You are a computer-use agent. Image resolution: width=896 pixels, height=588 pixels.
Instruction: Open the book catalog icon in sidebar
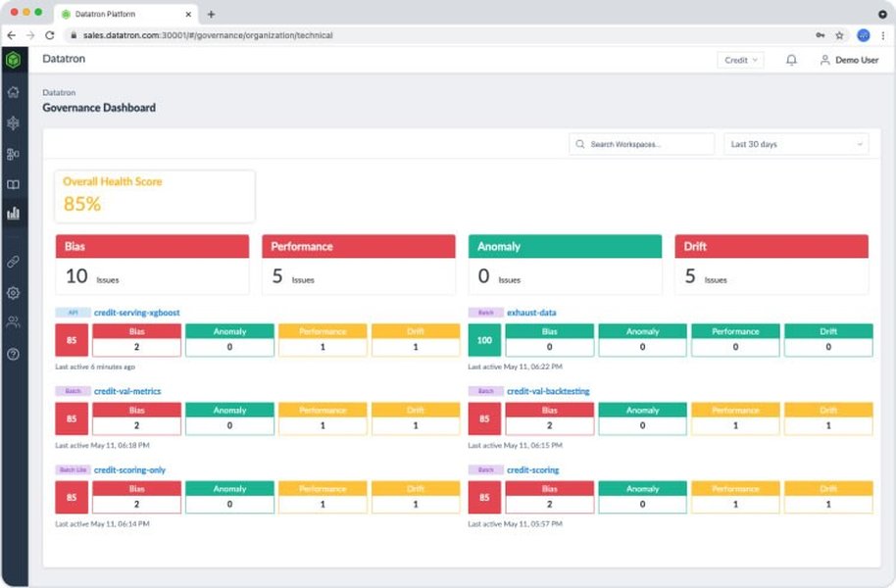tap(13, 184)
